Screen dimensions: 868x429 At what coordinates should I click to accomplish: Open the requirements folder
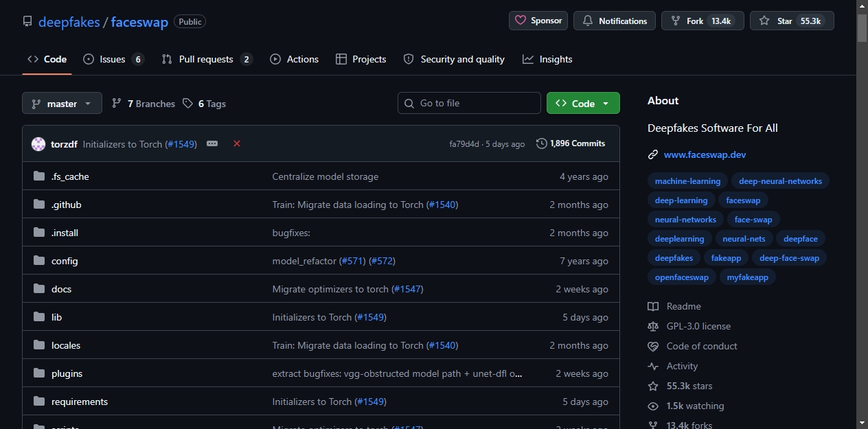point(80,402)
